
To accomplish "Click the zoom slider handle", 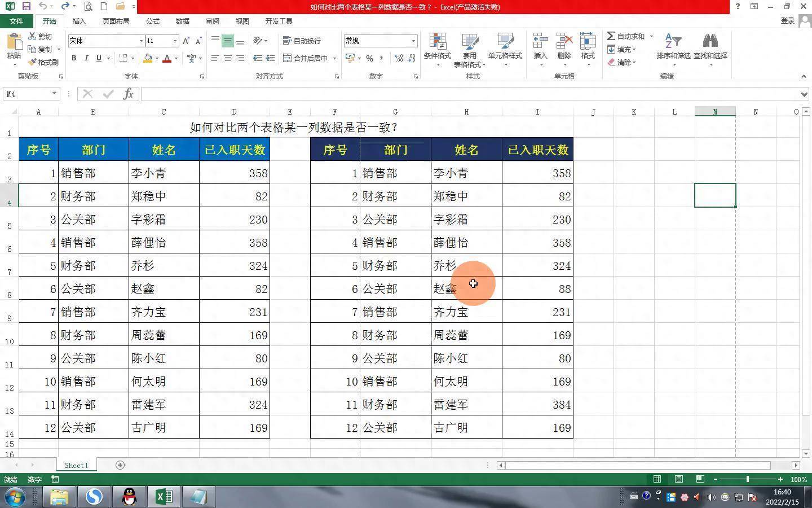I will [x=748, y=479].
